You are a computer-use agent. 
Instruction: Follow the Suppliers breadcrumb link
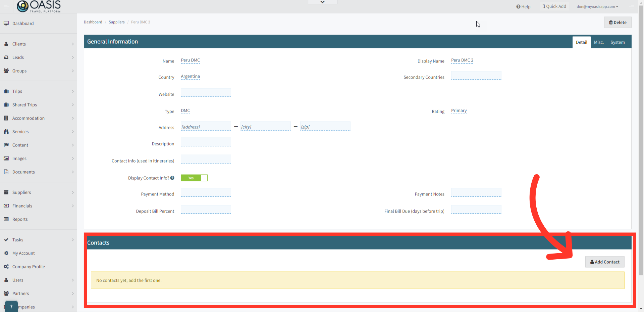(117, 22)
